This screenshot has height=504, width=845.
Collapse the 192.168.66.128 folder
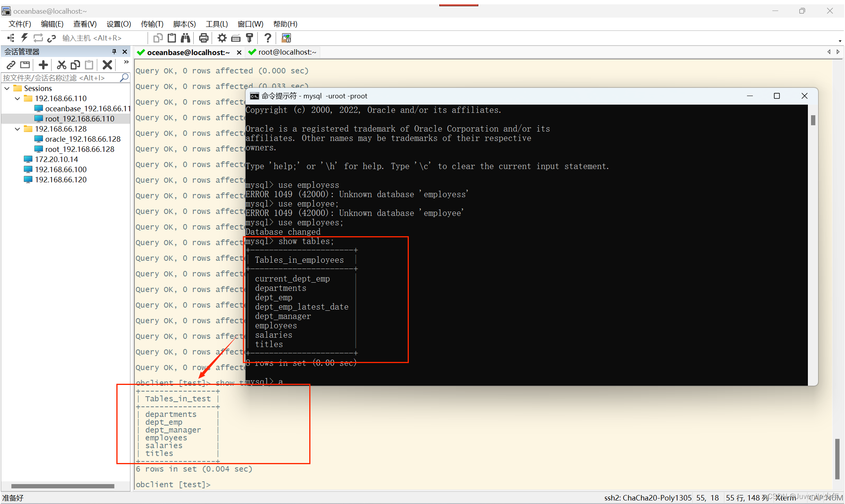[x=17, y=129]
